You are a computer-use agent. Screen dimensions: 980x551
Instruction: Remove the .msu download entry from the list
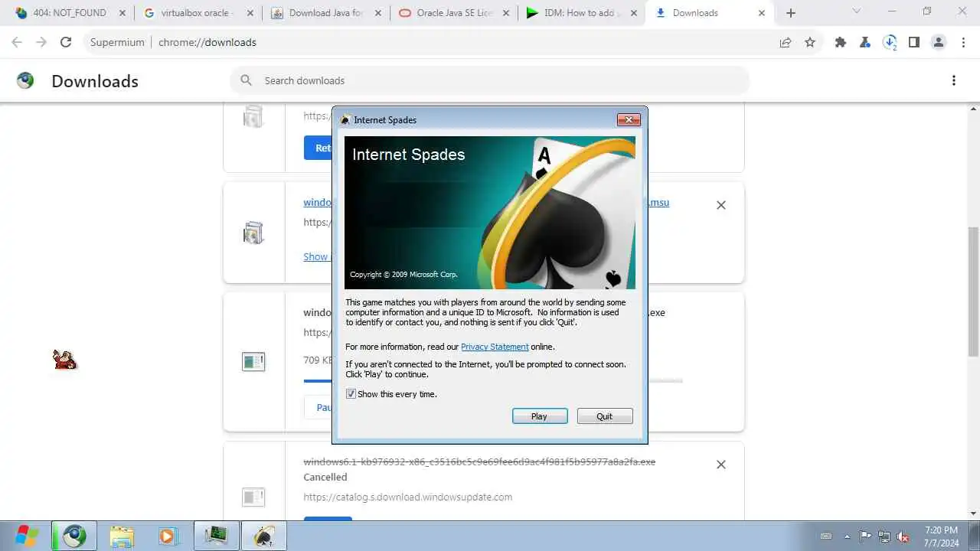point(721,205)
